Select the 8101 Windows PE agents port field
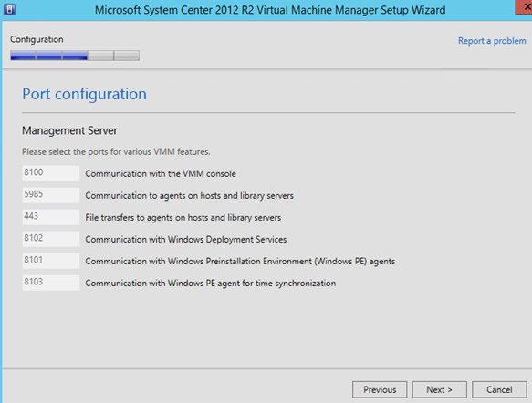 51,261
